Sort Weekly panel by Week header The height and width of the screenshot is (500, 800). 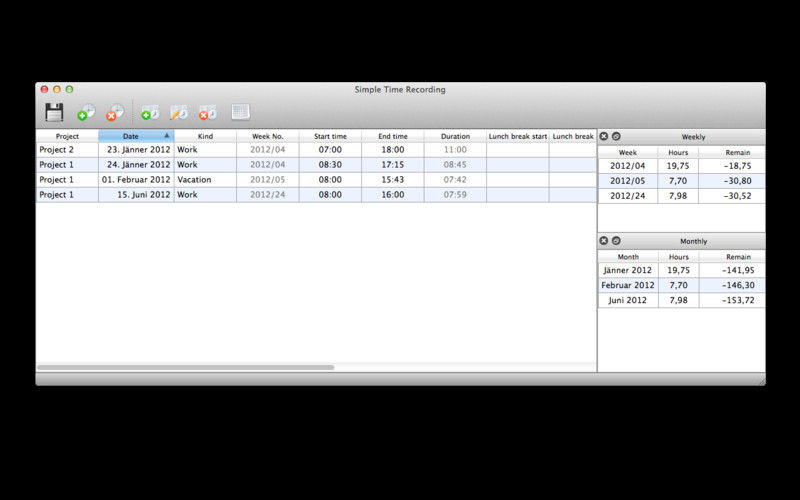tap(628, 152)
